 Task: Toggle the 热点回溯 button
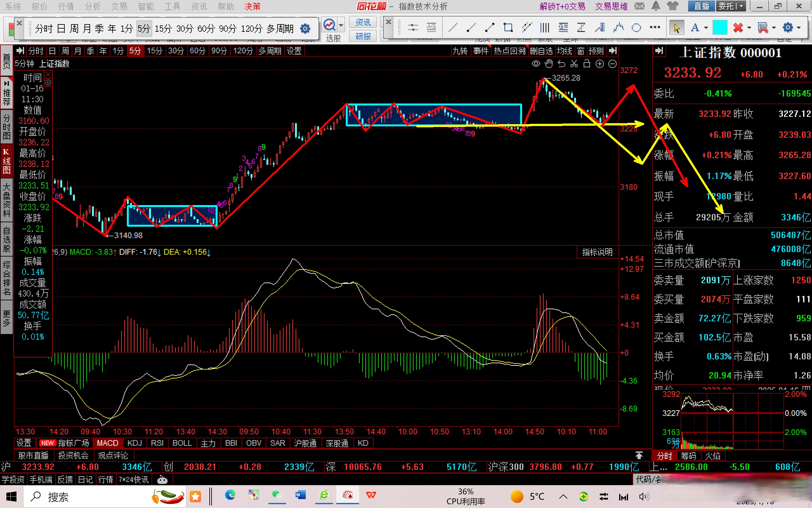tap(509, 51)
